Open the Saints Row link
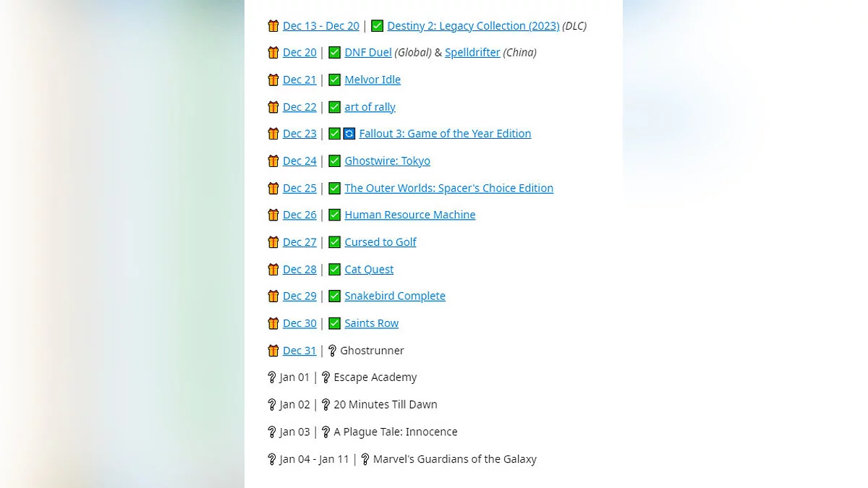 [x=371, y=323]
